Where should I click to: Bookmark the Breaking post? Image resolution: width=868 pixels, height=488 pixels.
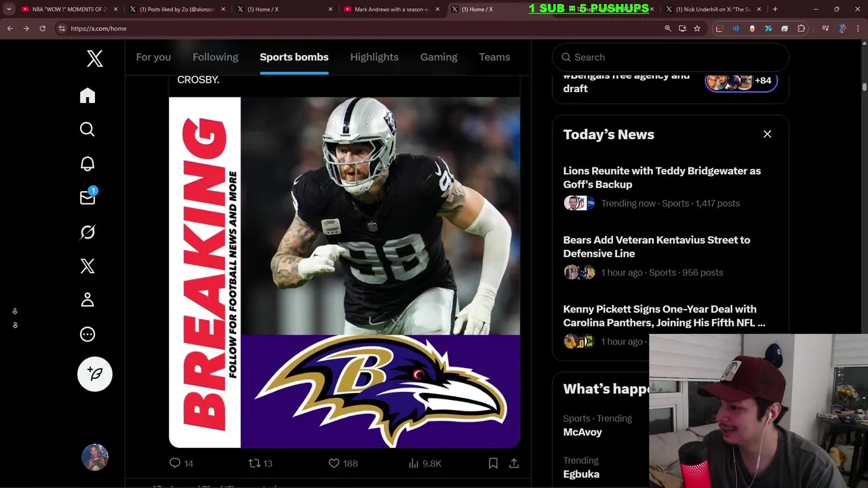pos(493,464)
